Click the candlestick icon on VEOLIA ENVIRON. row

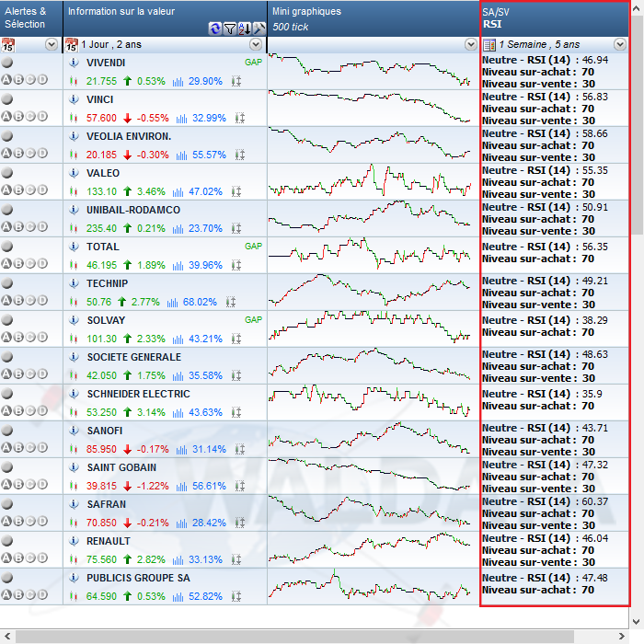pyautogui.click(x=74, y=155)
